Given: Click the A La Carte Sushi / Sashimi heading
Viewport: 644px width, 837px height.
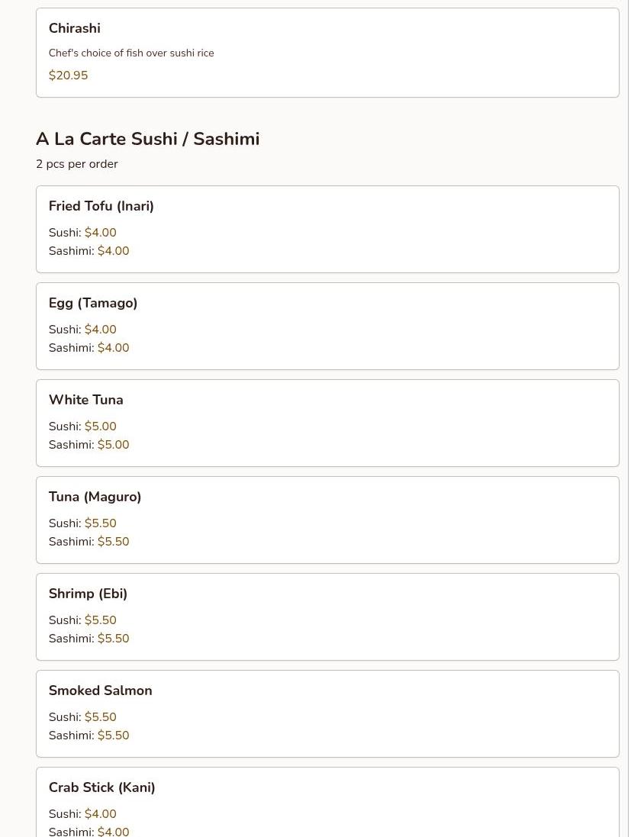Looking at the screenshot, I should [x=147, y=139].
